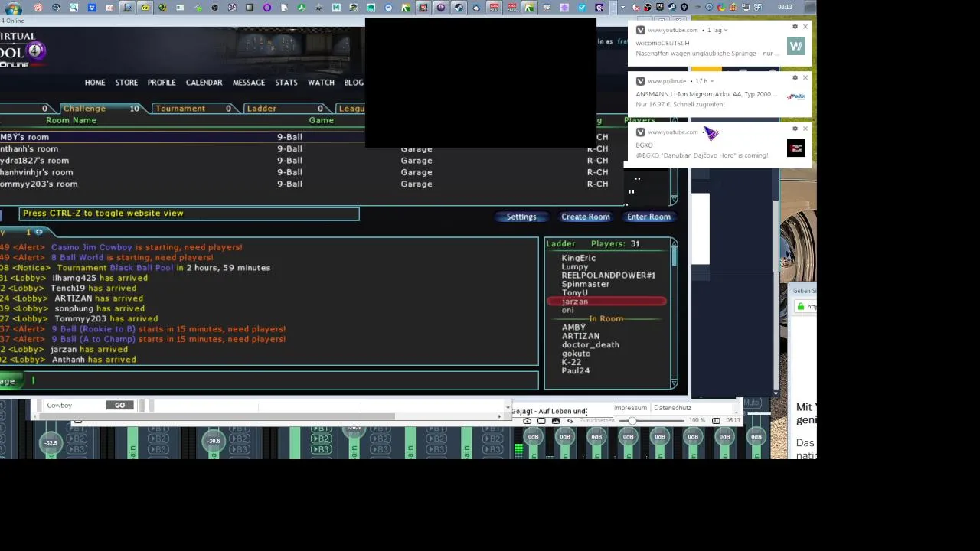Close the pollin.de ANSMANN notification

point(805,77)
